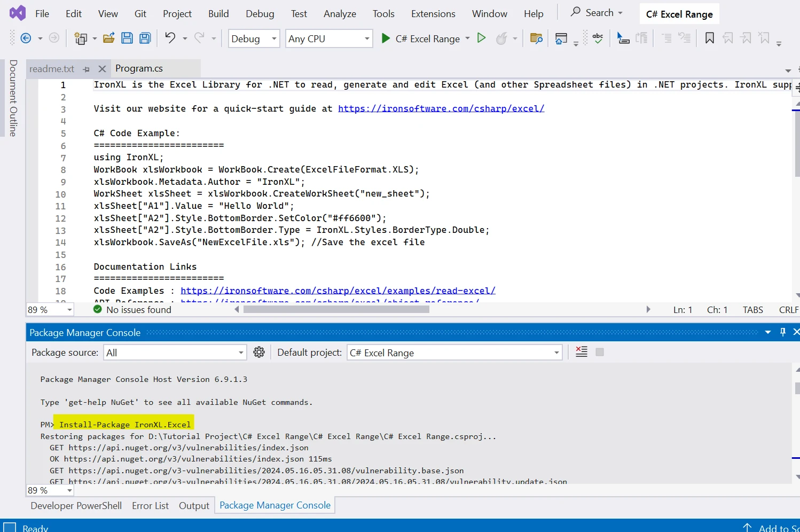The height and width of the screenshot is (532, 800).
Task: Open the Debug configuration dropdown
Action: 254,38
